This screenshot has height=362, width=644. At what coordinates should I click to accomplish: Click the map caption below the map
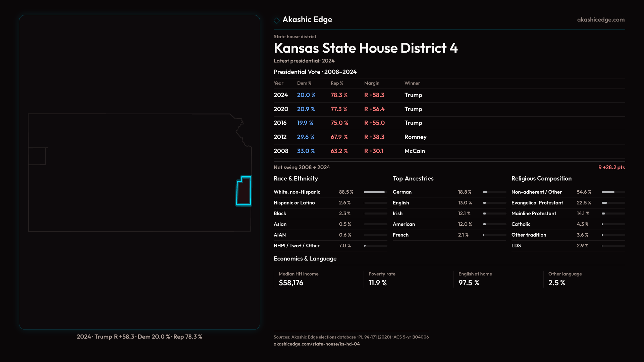(139, 337)
